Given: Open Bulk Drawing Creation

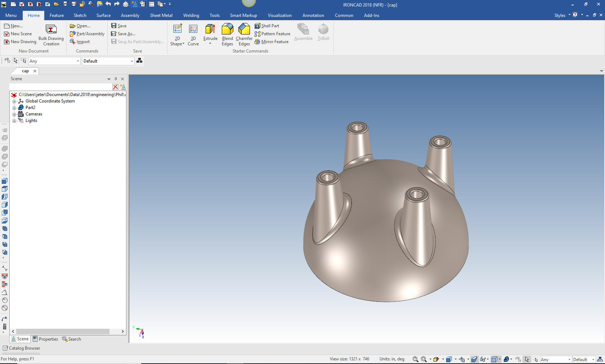Looking at the screenshot, I should tap(51, 35).
